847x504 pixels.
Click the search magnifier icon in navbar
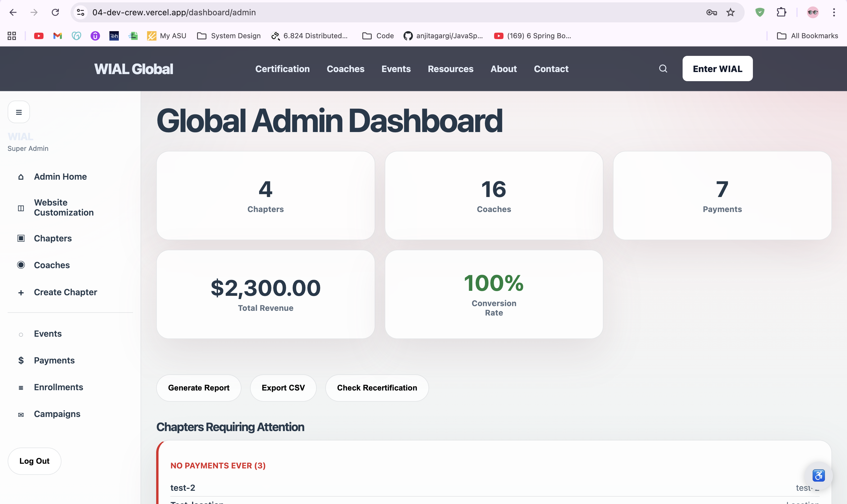[x=663, y=69]
